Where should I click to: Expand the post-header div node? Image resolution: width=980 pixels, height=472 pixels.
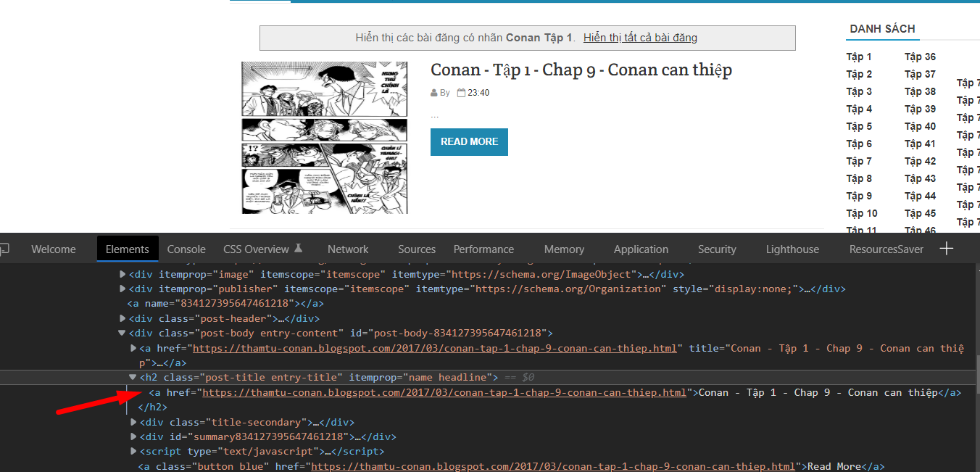[x=122, y=318]
